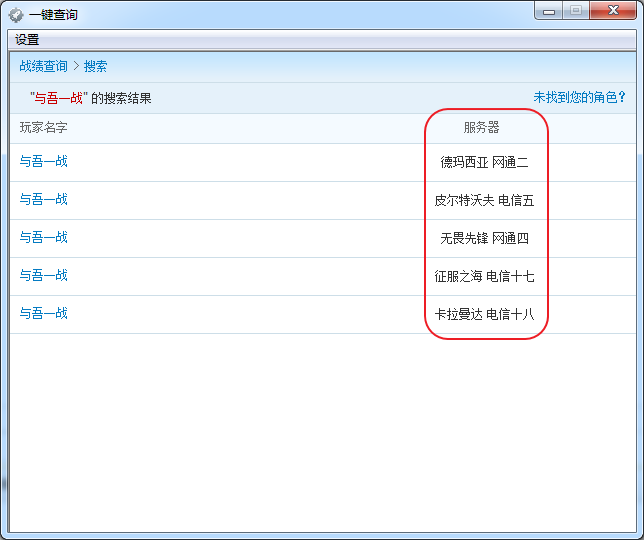Open player 与吾一战 on 卡拉曼达 电信十八
The image size is (644, 540).
44,314
